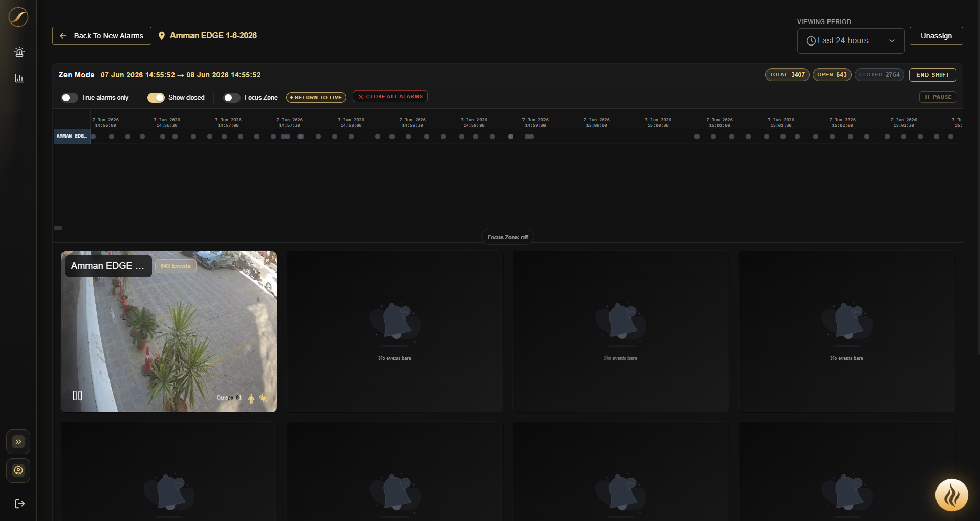Expand camera feed to fullscreen icon

tap(265, 262)
